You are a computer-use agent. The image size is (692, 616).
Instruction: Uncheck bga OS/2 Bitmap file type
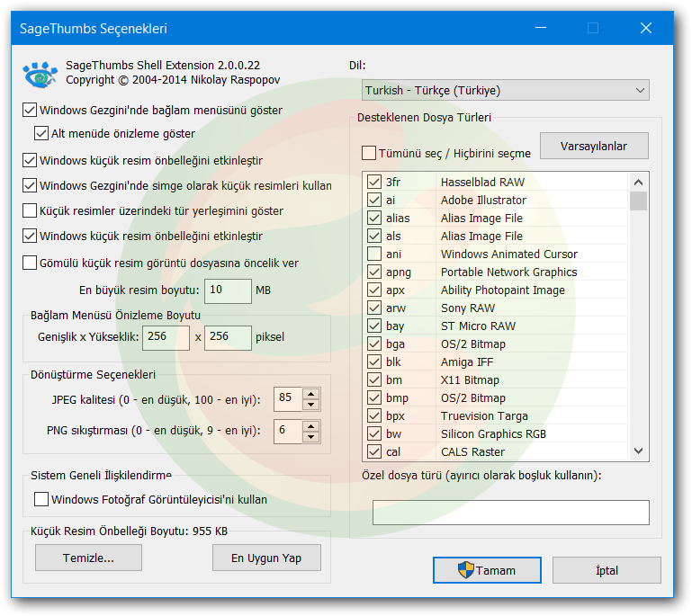point(374,344)
